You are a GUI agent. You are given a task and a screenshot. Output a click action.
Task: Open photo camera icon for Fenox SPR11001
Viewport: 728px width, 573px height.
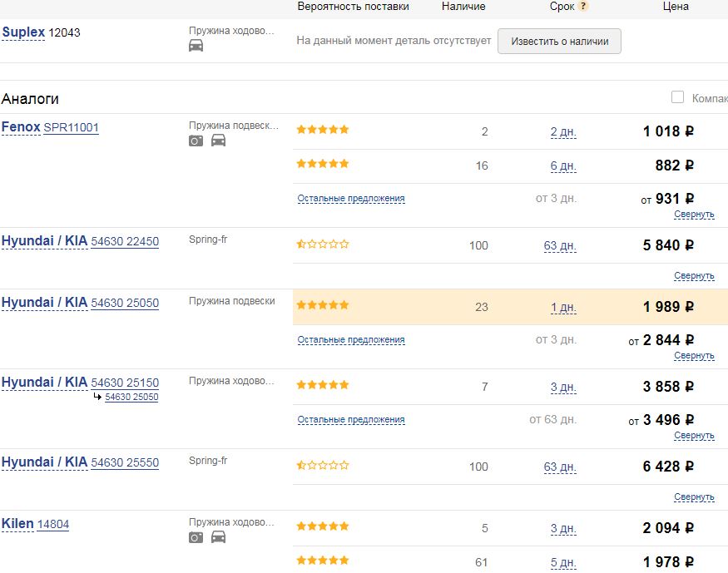pos(196,141)
